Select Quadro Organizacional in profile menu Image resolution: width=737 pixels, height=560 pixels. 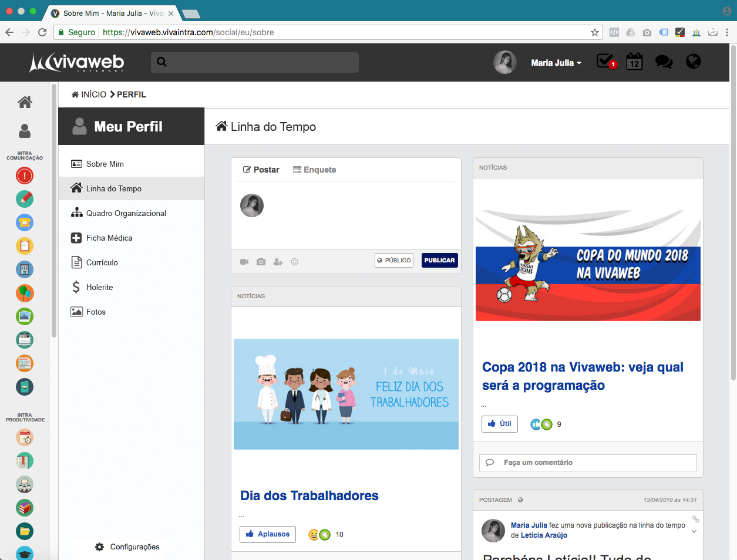click(x=126, y=213)
